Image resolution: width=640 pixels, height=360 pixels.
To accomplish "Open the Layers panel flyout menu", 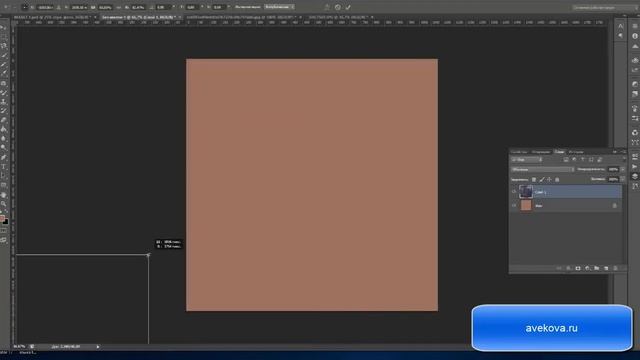I will [x=624, y=152].
